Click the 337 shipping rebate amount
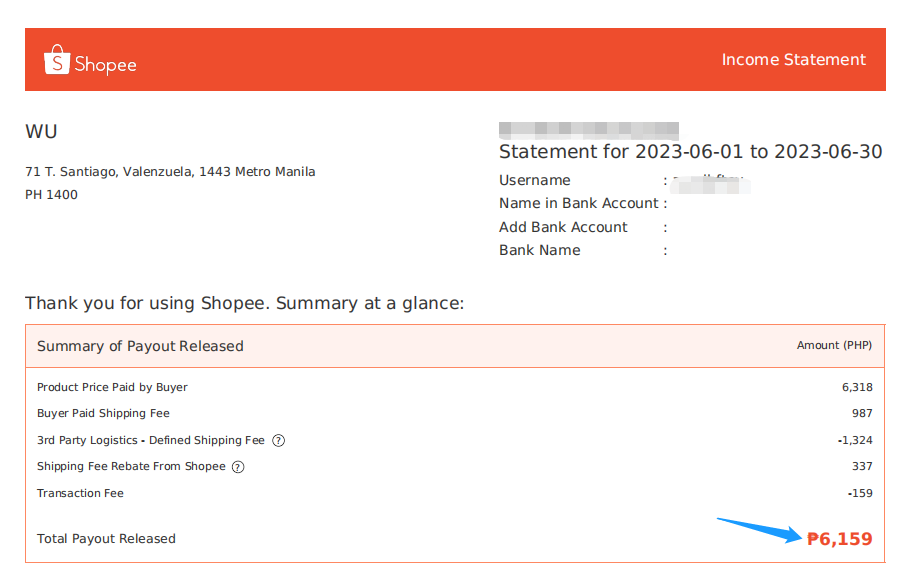Image resolution: width=921 pixels, height=579 pixels. pyautogui.click(x=862, y=466)
